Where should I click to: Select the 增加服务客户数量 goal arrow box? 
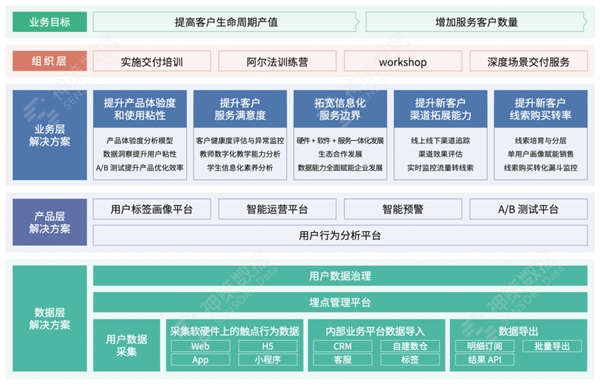pyautogui.click(x=476, y=22)
